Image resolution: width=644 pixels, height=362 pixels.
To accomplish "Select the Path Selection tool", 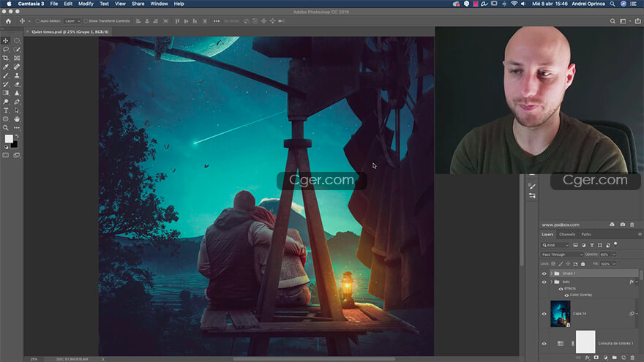I will click(x=17, y=110).
